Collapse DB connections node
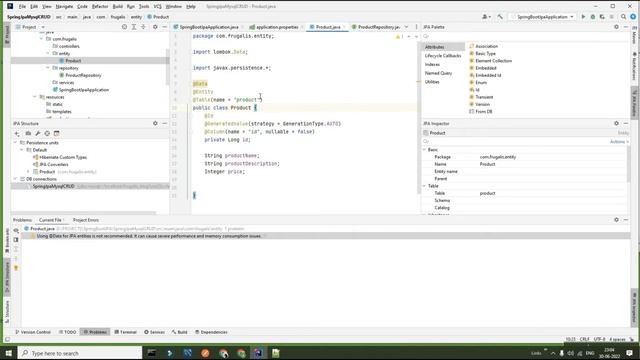This screenshot has height=360, width=640. coord(16,179)
